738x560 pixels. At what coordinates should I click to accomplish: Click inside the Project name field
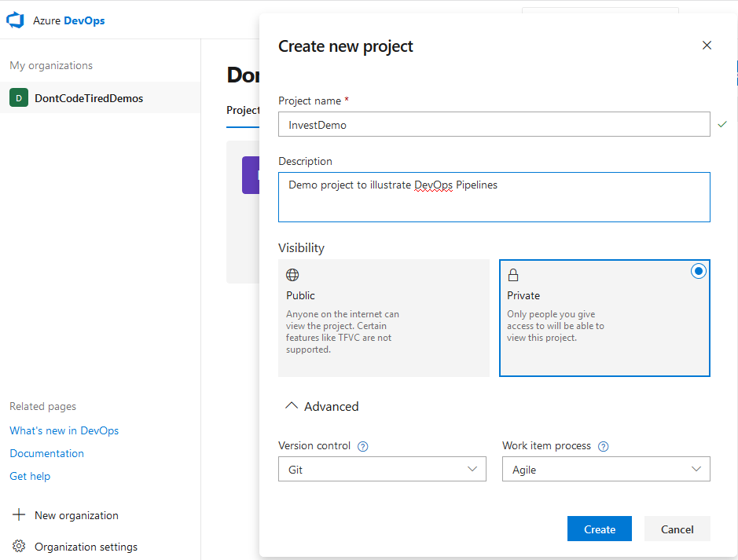(x=494, y=123)
